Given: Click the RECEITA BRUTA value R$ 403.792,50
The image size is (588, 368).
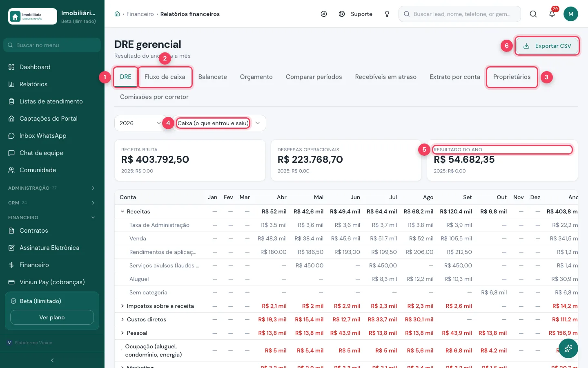Looking at the screenshot, I should point(155,159).
